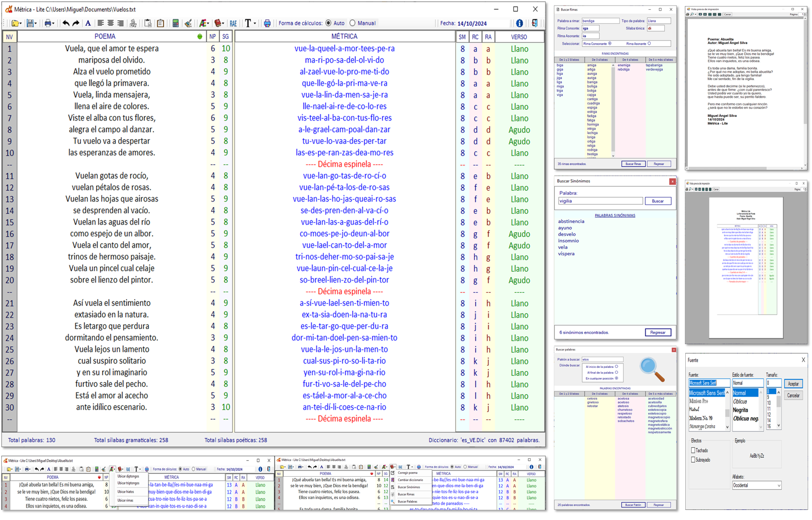Screen dimensions: 812x520
Task: Select 'Al inicio de la palabra' in Buscar palabras
Action: 616,367
